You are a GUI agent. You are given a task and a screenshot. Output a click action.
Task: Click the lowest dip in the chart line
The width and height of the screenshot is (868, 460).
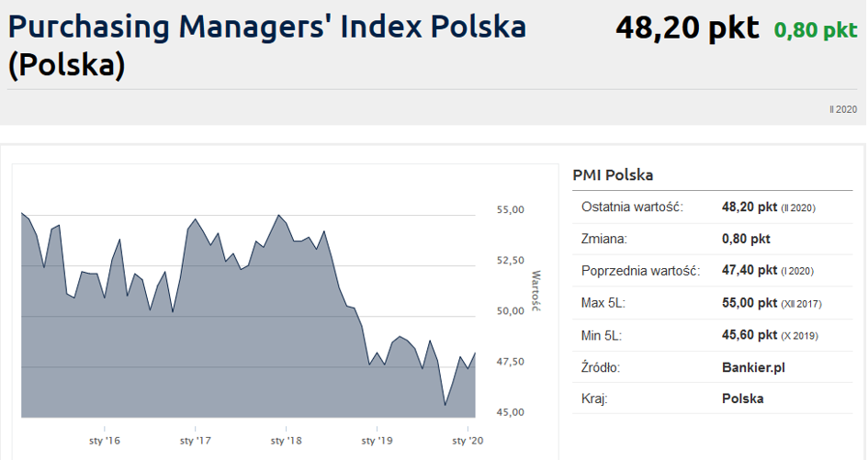(x=445, y=405)
